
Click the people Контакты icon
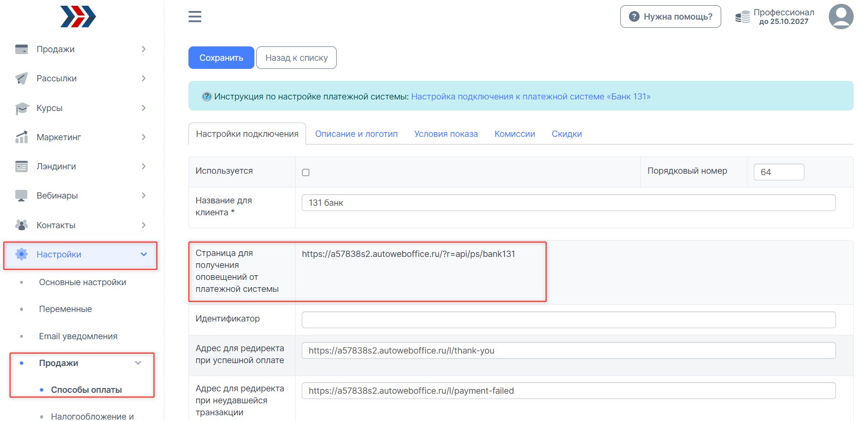tap(22, 225)
